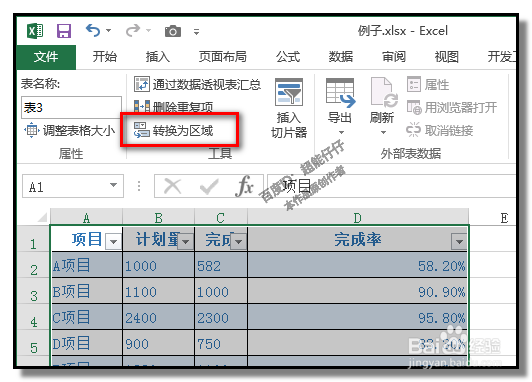The height and width of the screenshot is (382, 532).
Task: Click 调整表格大小 resize table button
Action: 70,131
